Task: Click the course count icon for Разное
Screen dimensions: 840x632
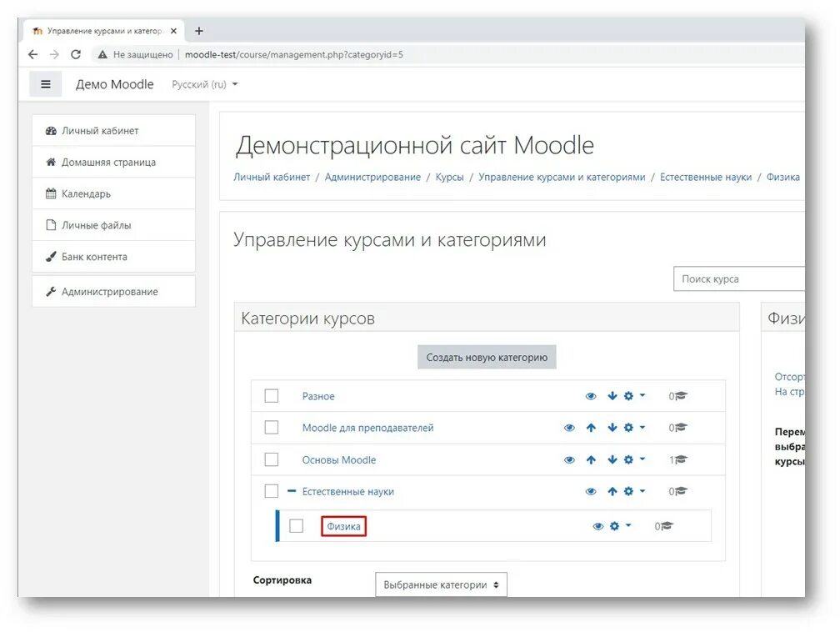Action: pos(681,396)
